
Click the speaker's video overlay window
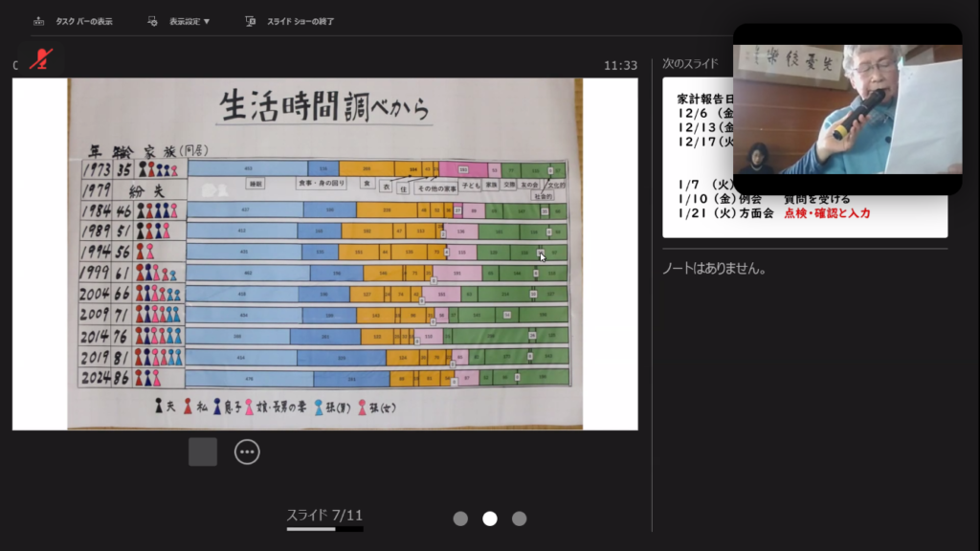point(847,108)
